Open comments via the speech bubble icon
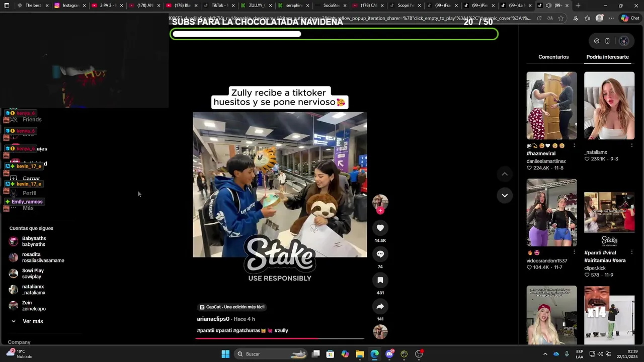 coord(380,254)
